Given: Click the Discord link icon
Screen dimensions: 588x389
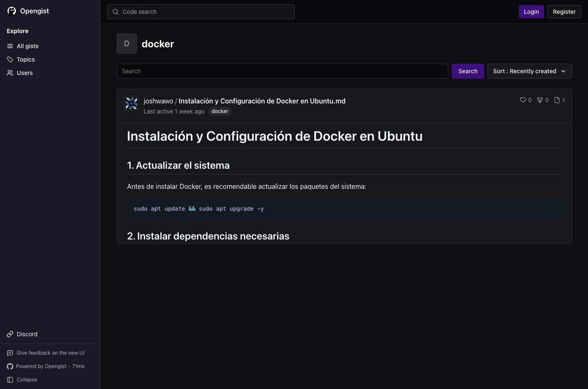Looking at the screenshot, I should (10, 334).
